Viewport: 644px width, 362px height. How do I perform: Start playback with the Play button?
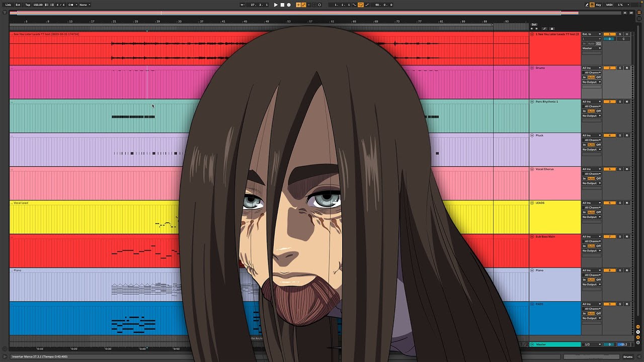point(276,5)
